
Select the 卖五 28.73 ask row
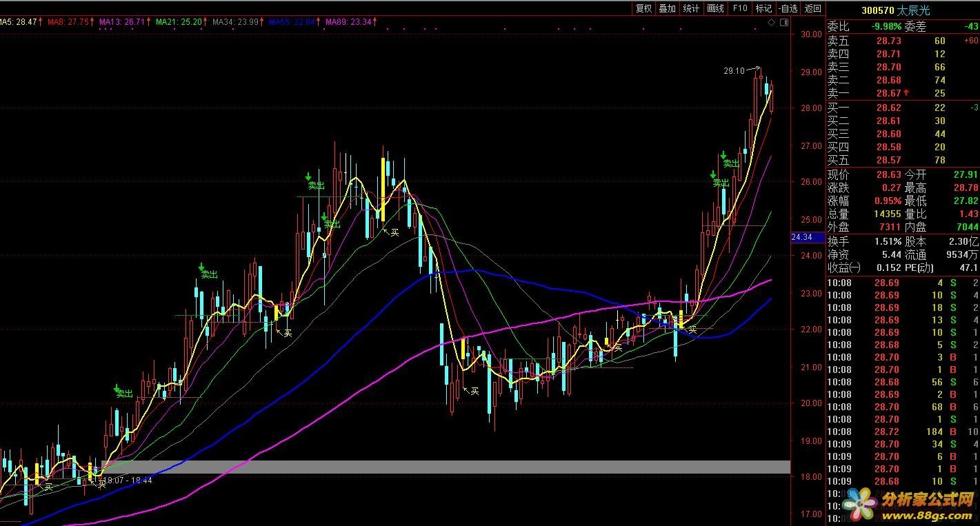903,41
